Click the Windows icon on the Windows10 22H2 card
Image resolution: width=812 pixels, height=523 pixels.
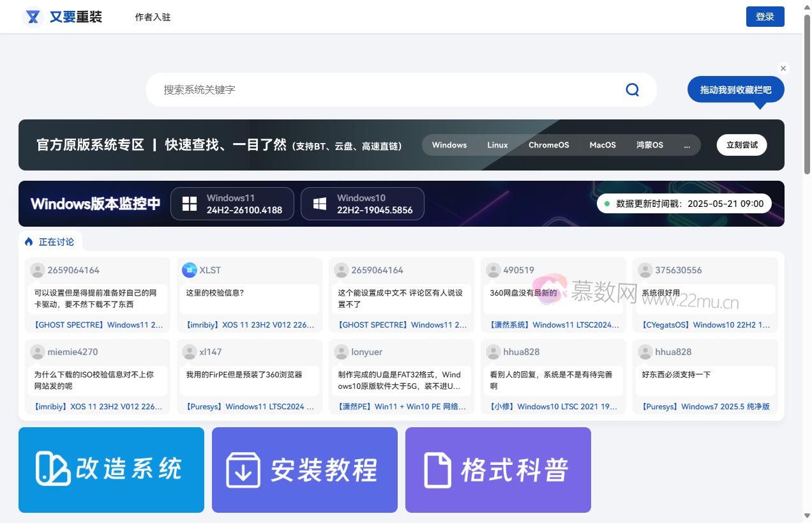pyautogui.click(x=319, y=203)
